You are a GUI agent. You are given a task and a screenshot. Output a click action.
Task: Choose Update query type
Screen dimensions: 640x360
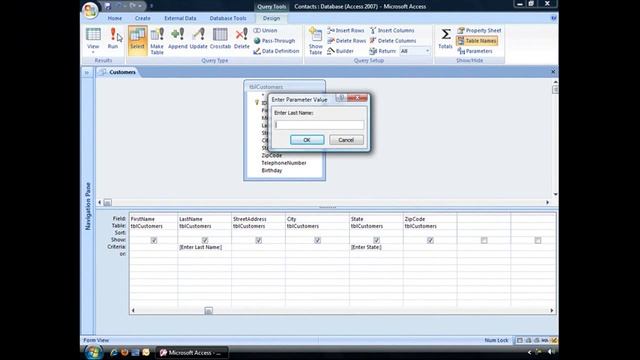coord(198,38)
